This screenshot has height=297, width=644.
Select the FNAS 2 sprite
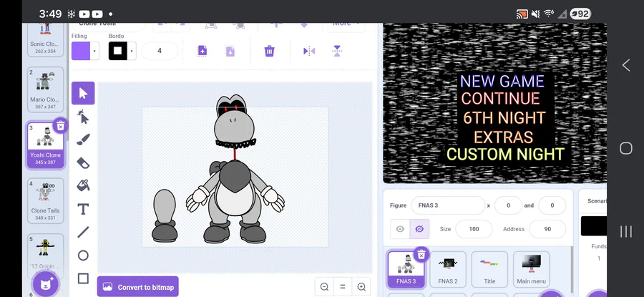point(448,269)
